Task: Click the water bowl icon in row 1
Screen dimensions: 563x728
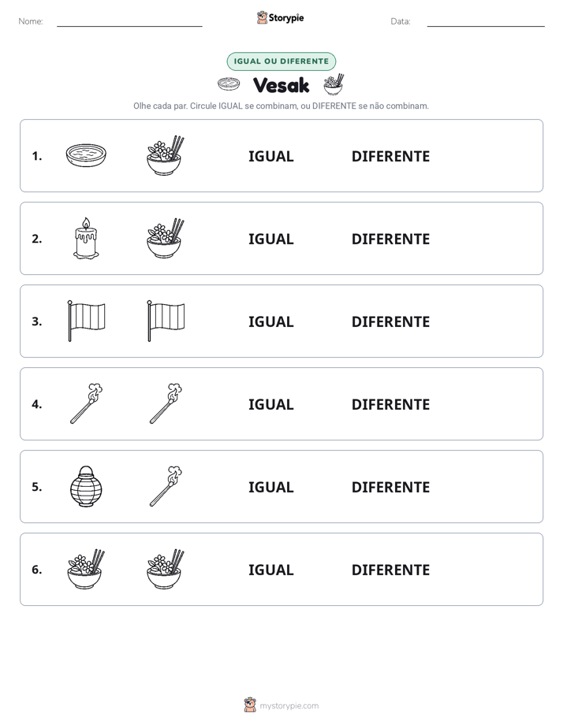Action: click(86, 155)
